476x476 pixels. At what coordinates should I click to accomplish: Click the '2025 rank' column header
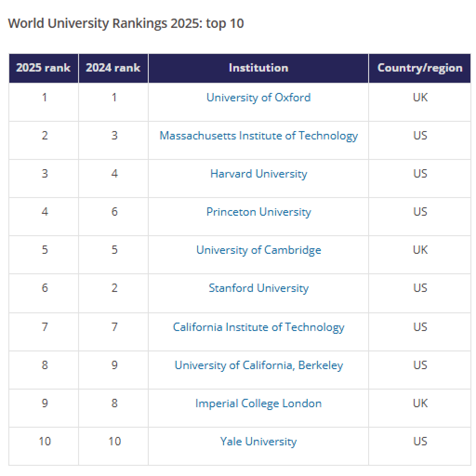pos(43,68)
